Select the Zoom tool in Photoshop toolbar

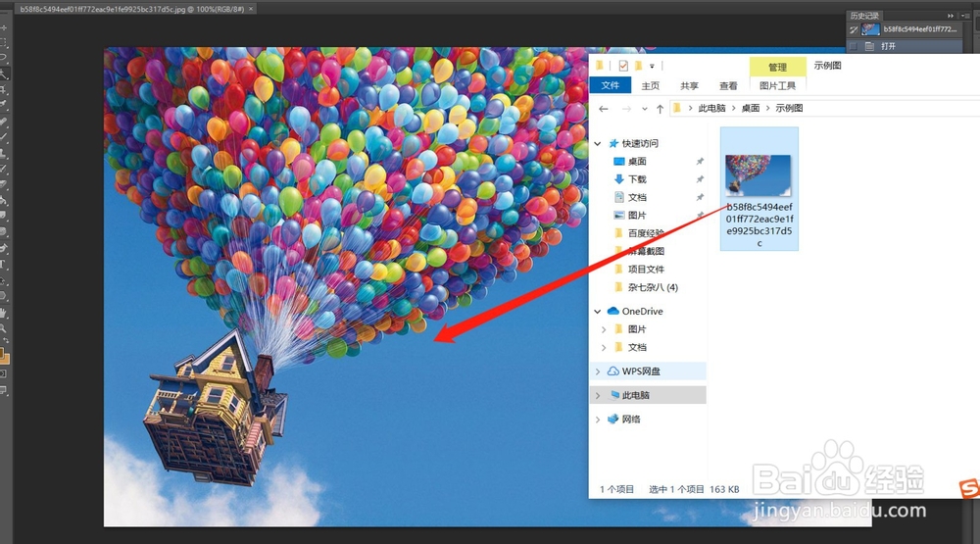(3, 328)
